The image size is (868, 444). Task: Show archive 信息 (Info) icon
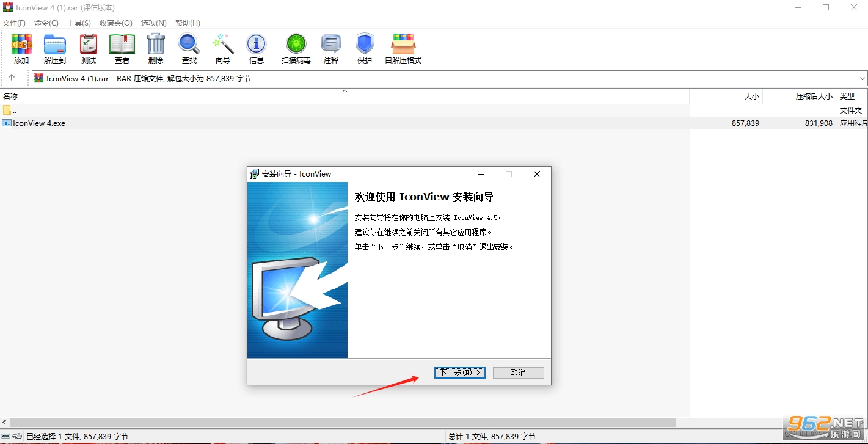pyautogui.click(x=257, y=49)
